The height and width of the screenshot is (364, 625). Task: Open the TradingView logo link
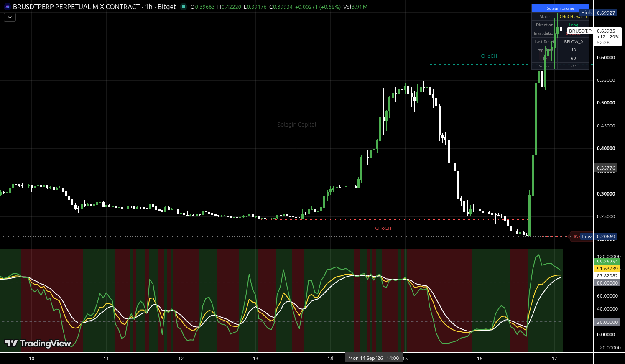click(38, 344)
